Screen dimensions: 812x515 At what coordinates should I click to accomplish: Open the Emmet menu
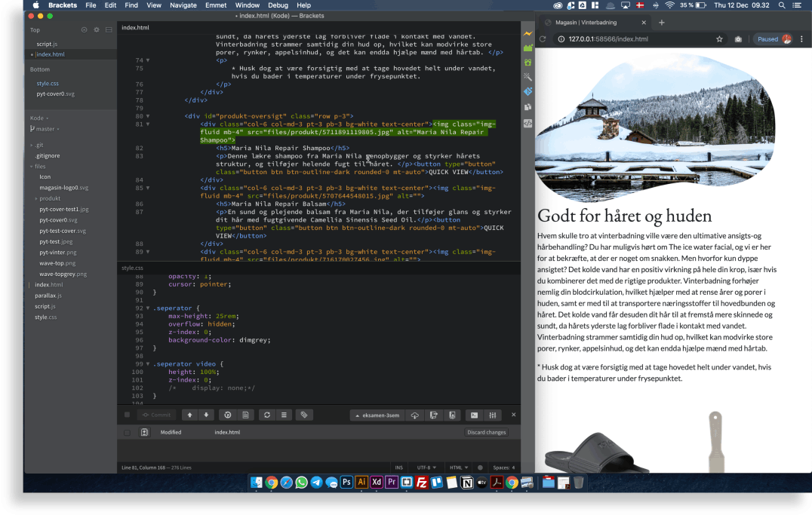click(x=216, y=5)
